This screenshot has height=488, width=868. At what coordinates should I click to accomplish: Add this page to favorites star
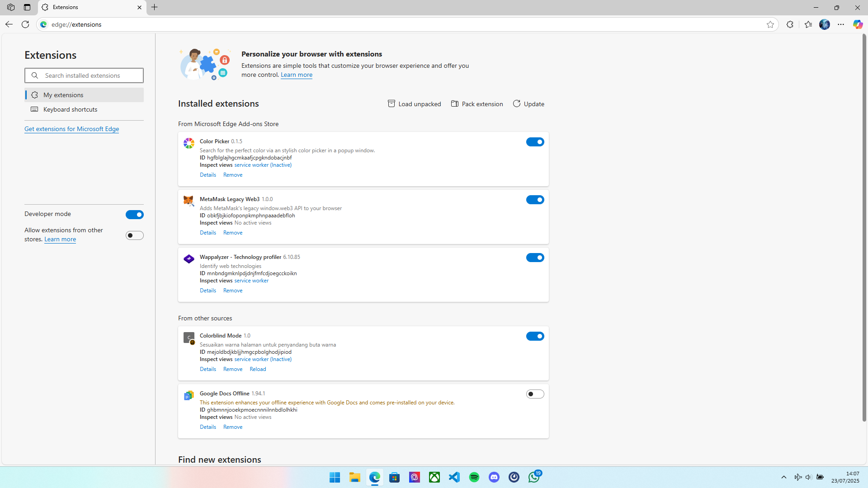(x=770, y=24)
